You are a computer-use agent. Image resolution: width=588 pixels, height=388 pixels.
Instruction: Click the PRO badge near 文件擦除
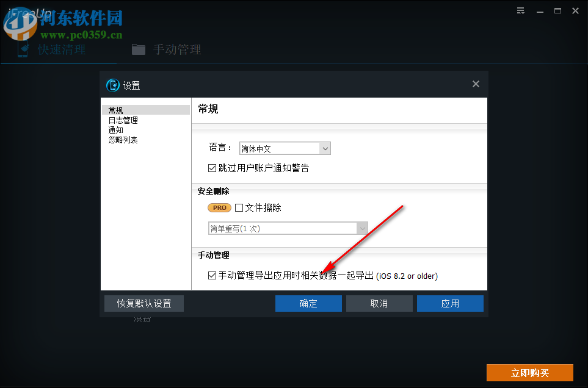(219, 207)
